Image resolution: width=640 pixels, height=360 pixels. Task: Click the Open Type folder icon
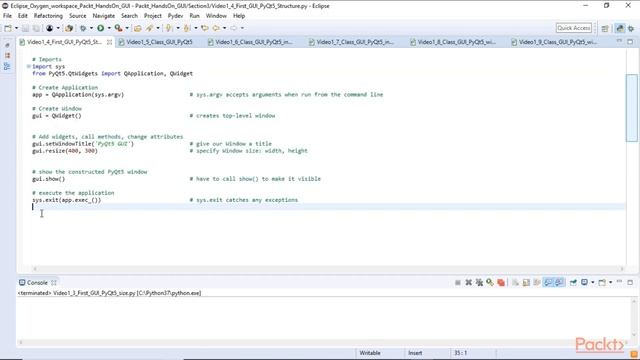[138, 28]
